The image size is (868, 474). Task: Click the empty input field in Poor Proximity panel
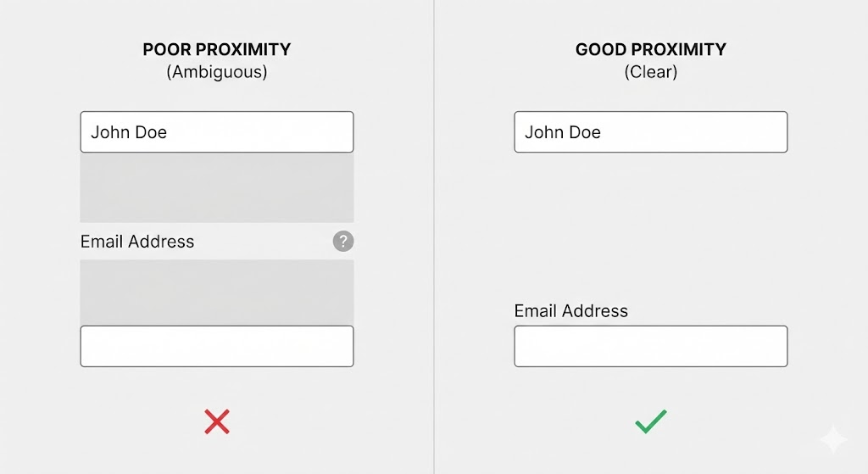217,346
